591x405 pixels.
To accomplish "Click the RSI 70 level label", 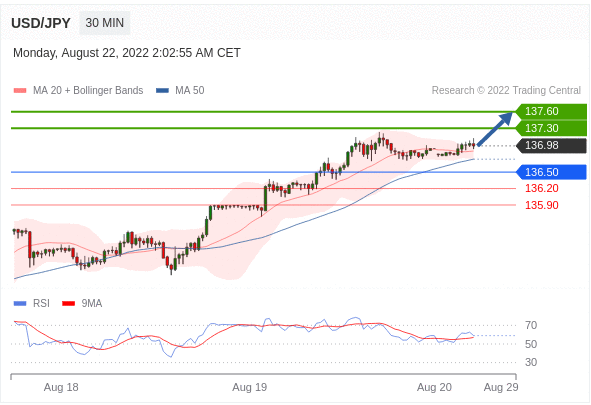I will point(531,325).
